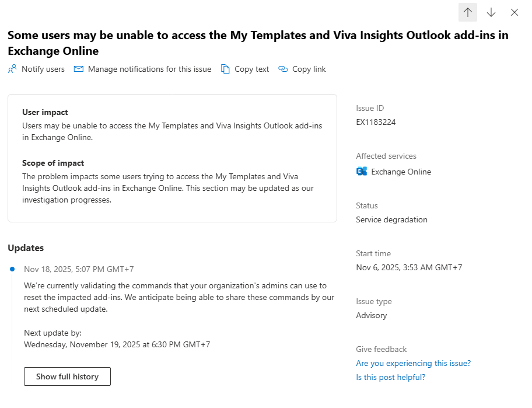
Task: Open Manage notifications for this issue
Action: (x=149, y=69)
